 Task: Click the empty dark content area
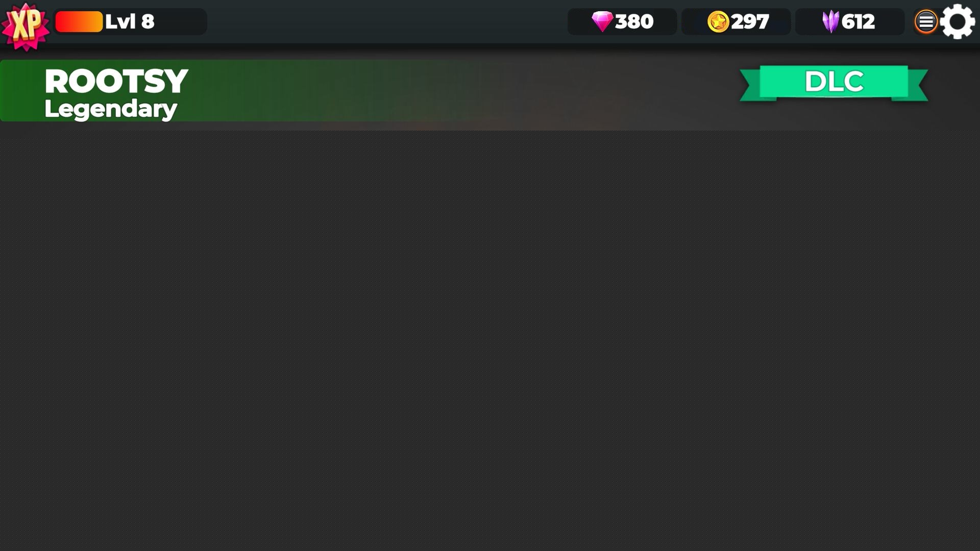pos(490,340)
